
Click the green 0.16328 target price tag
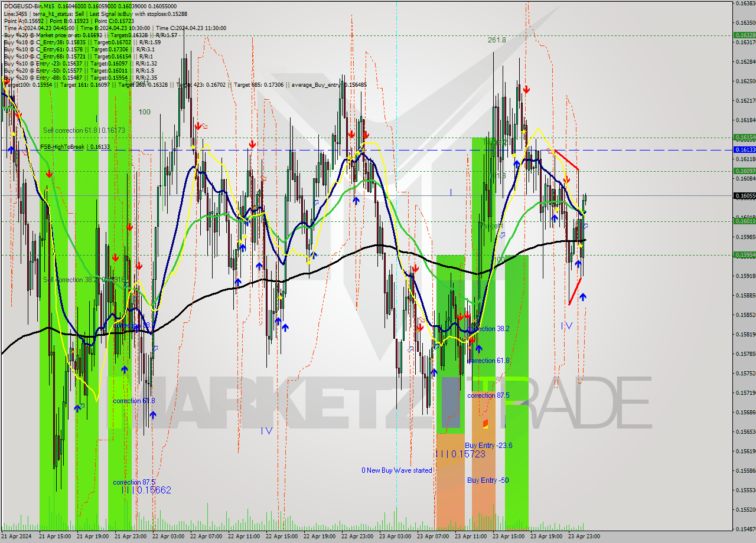click(x=744, y=35)
